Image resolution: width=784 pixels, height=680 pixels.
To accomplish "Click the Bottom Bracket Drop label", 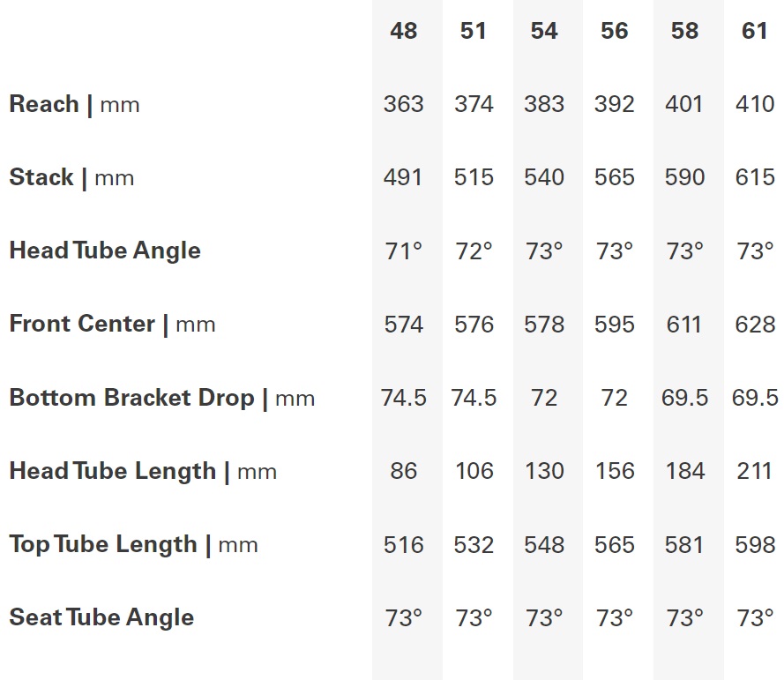I will click(x=162, y=398).
